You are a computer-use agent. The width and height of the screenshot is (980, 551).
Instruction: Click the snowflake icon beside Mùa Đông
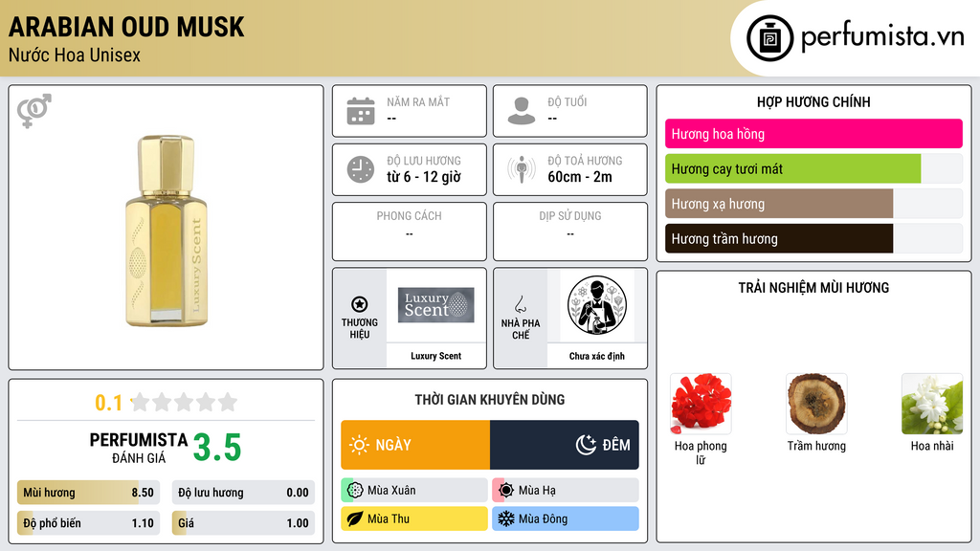point(506,518)
